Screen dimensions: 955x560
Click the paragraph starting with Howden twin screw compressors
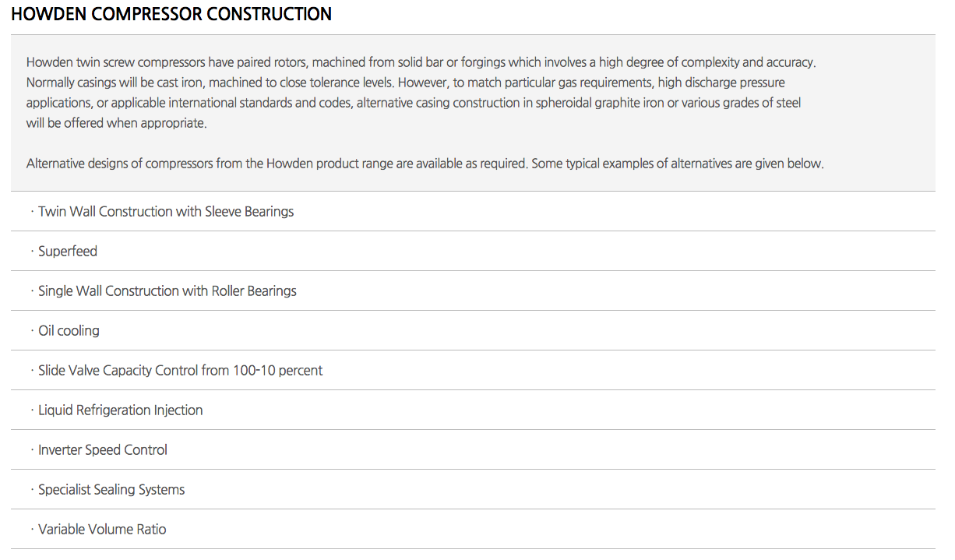421,93
